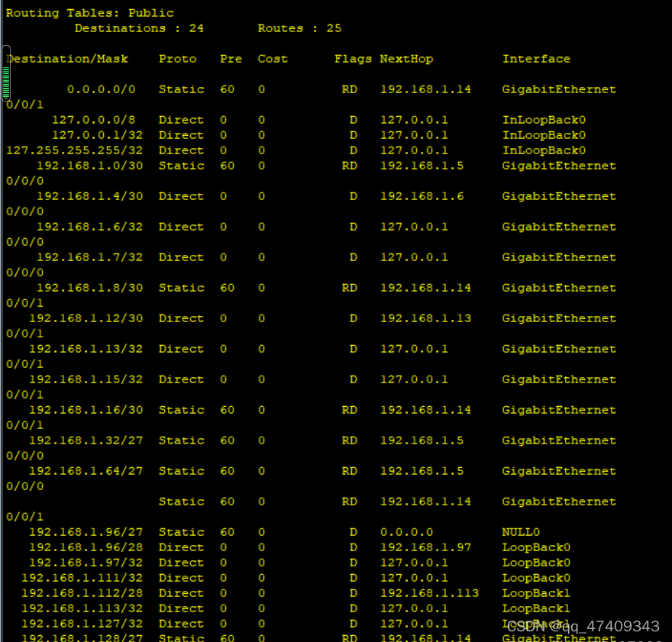Click the 'Interface' column header

(x=537, y=59)
